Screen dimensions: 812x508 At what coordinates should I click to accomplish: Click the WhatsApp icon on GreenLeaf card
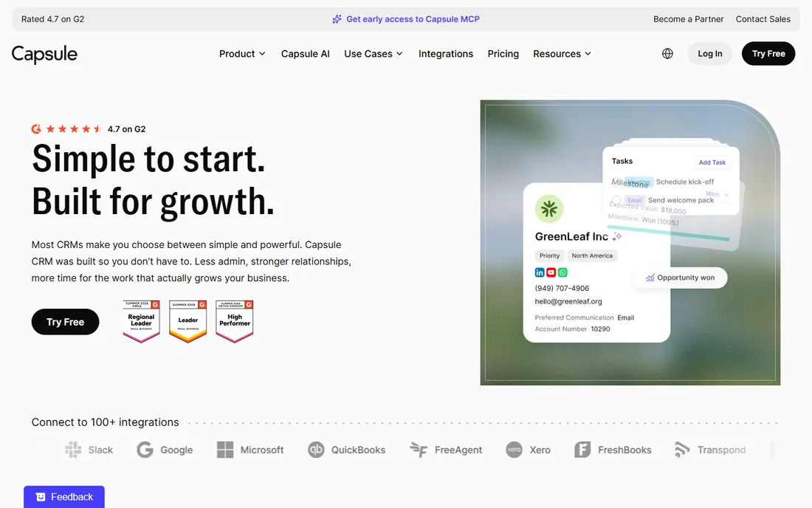[x=562, y=272]
